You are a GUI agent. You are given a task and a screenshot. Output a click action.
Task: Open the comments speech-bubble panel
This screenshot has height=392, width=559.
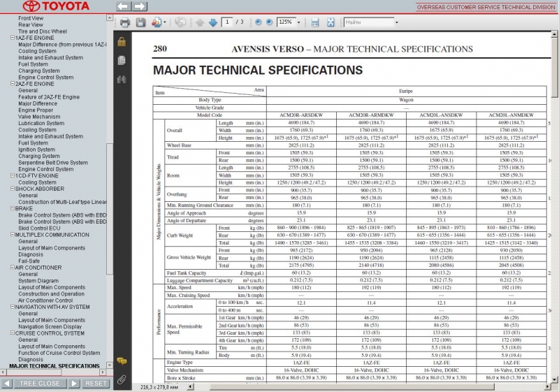tap(122, 361)
